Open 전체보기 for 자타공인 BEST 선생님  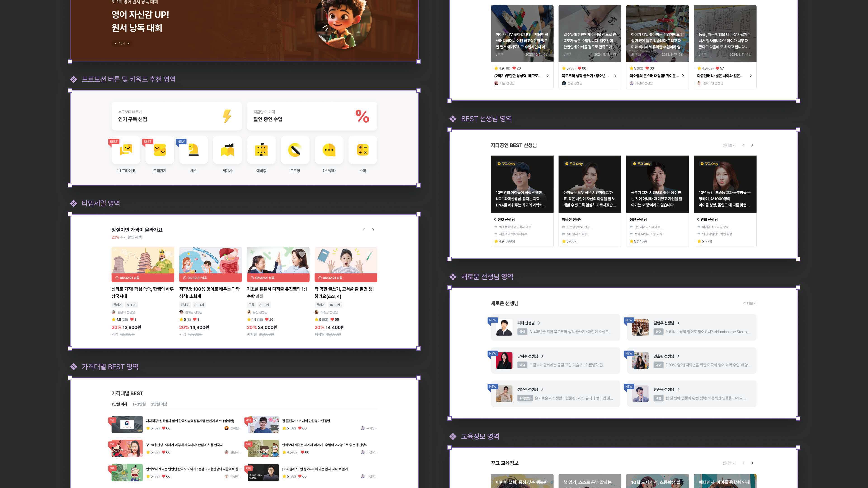pos(729,145)
